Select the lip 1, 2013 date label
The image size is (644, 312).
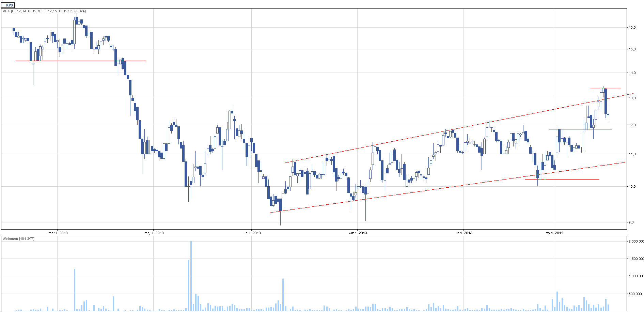tap(252, 233)
